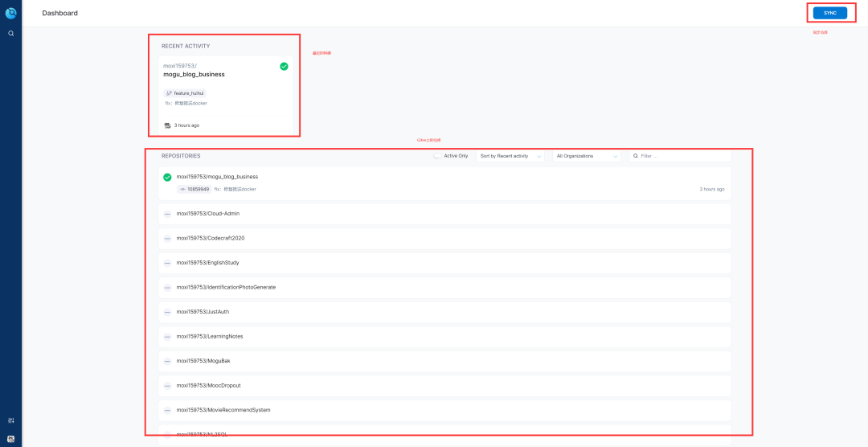Open the Sort by Recent activity dropdown
Viewport: 868px width, 447px height.
[x=510, y=156]
